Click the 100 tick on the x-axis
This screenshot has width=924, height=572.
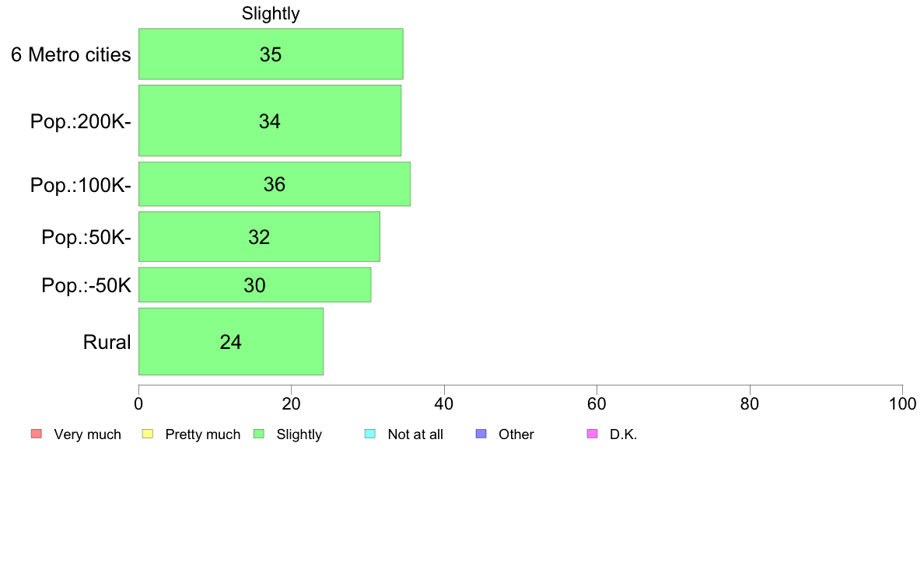click(903, 404)
